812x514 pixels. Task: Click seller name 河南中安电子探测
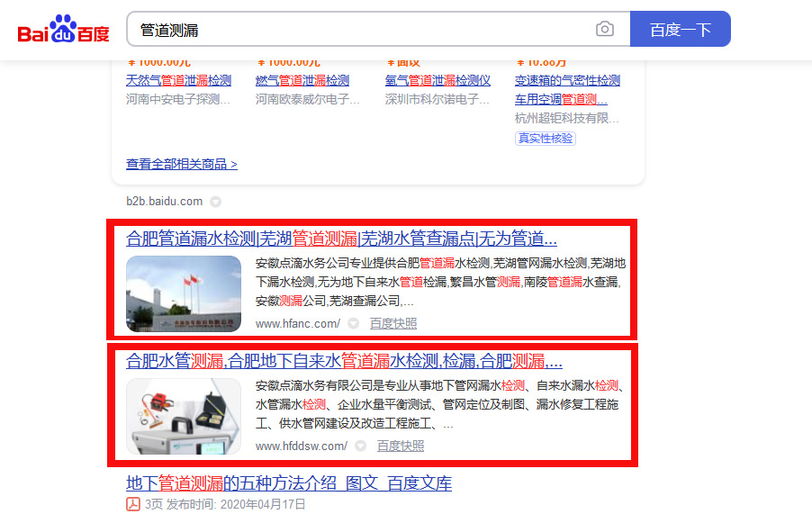tap(177, 99)
